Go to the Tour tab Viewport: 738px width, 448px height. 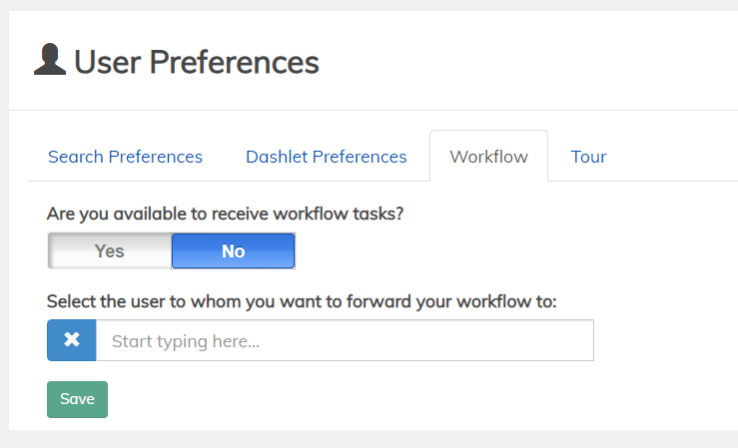click(588, 157)
